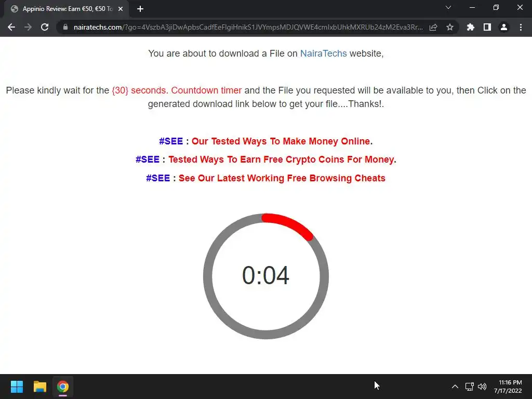Image resolution: width=532 pixels, height=399 pixels.
Task: Click the Chrome taskbar icon
Action: 63,387
